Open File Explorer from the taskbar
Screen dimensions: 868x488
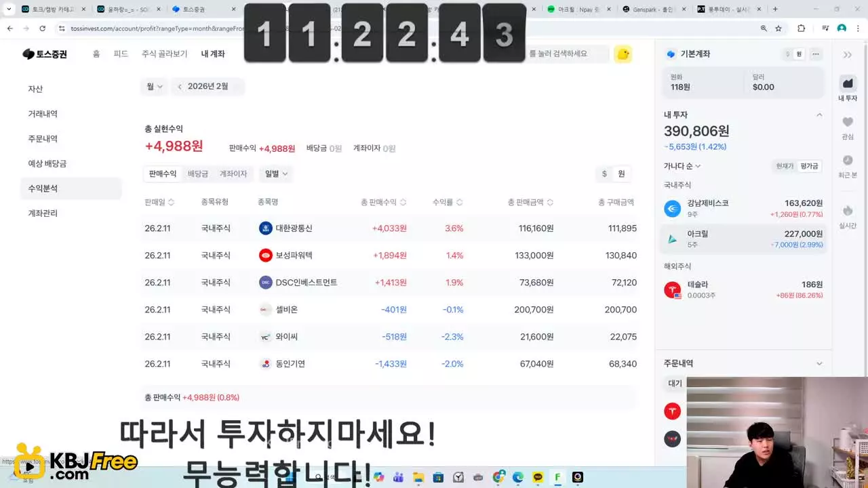pyautogui.click(x=418, y=477)
